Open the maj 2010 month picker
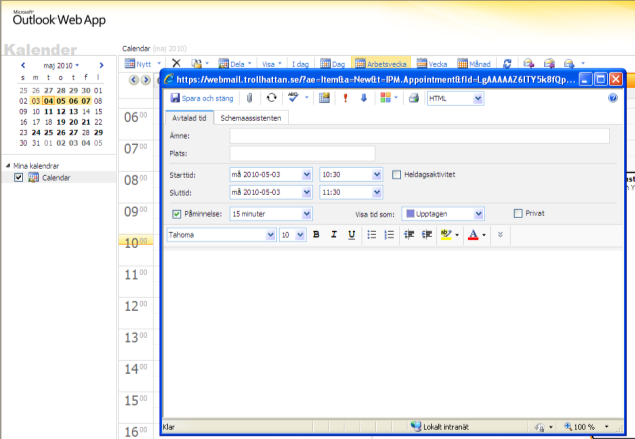The image size is (635, 439). pos(61,65)
